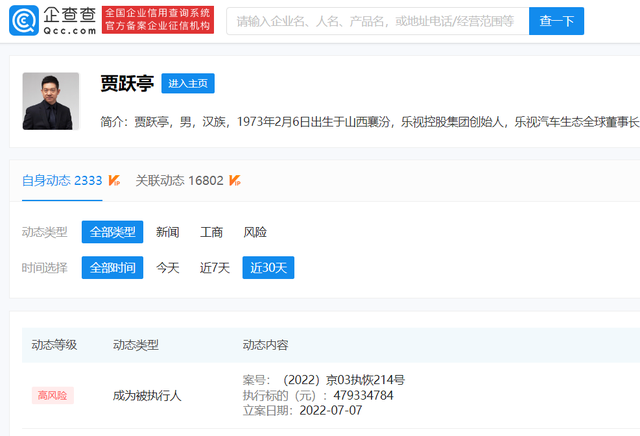Open the 成为被执行人 dynamic entry
The image size is (640, 436).
(x=147, y=395)
